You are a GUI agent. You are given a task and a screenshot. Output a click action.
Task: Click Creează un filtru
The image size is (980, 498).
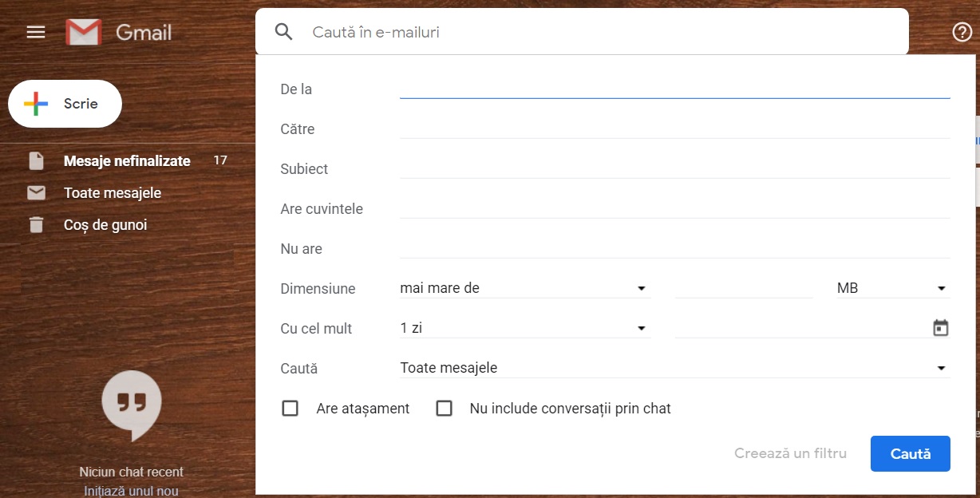(790, 453)
